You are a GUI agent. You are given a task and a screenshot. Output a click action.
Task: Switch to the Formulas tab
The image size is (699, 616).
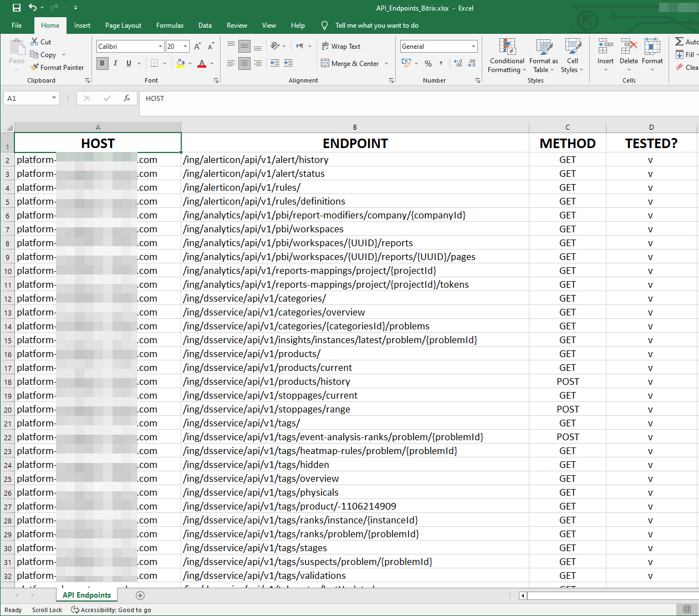tap(170, 25)
